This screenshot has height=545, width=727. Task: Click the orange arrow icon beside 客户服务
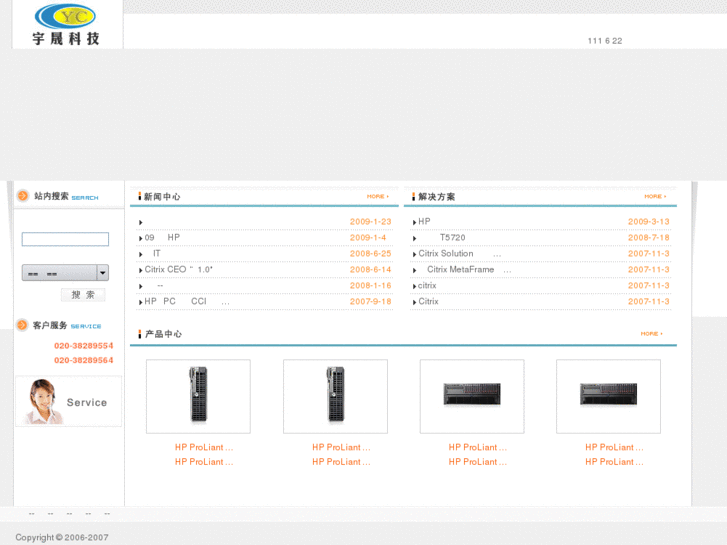click(22, 325)
